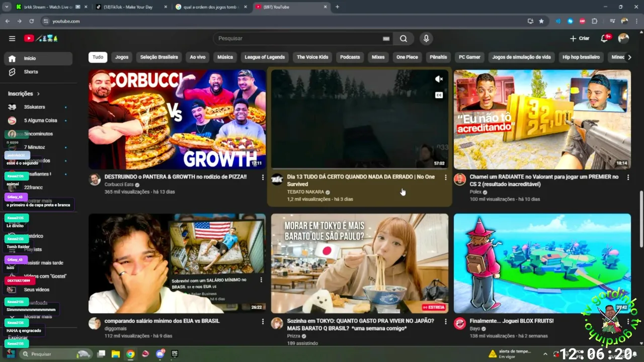Open the 5 Alguma Coisa subscription
Viewport: 644px width, 362px height.
pyautogui.click(x=38, y=121)
